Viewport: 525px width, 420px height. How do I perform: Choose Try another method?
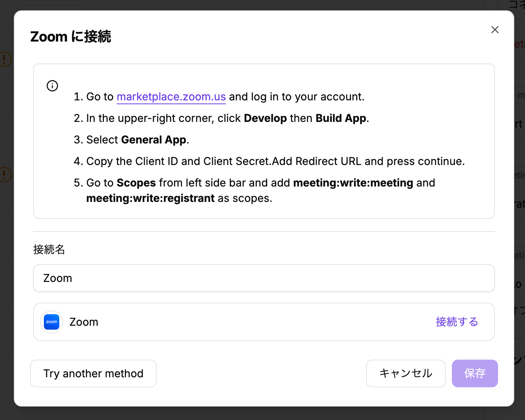coord(93,373)
